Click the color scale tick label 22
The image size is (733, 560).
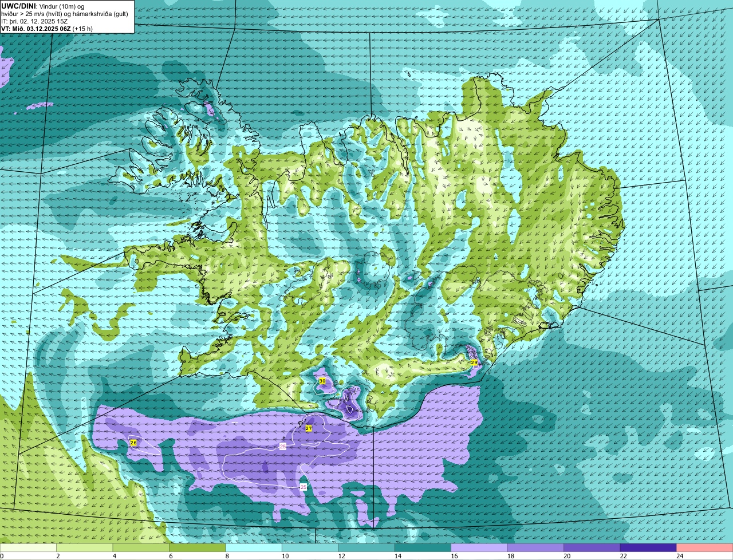point(623,556)
